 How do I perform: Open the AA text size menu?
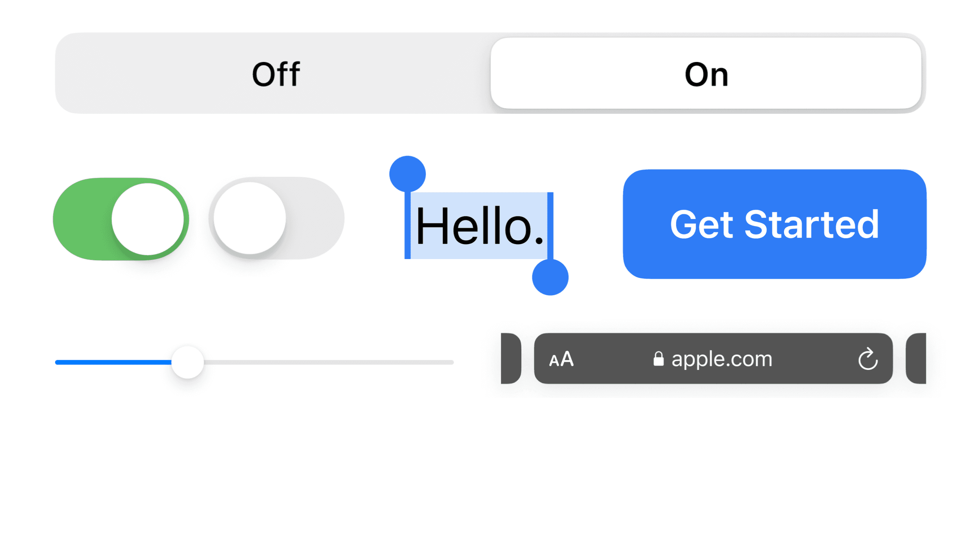(561, 359)
